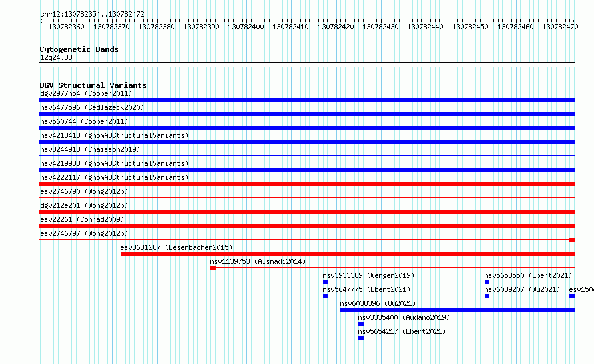
Task: Click the dgv2977n54 (Cooper2011) variant label
Action: pos(86,93)
